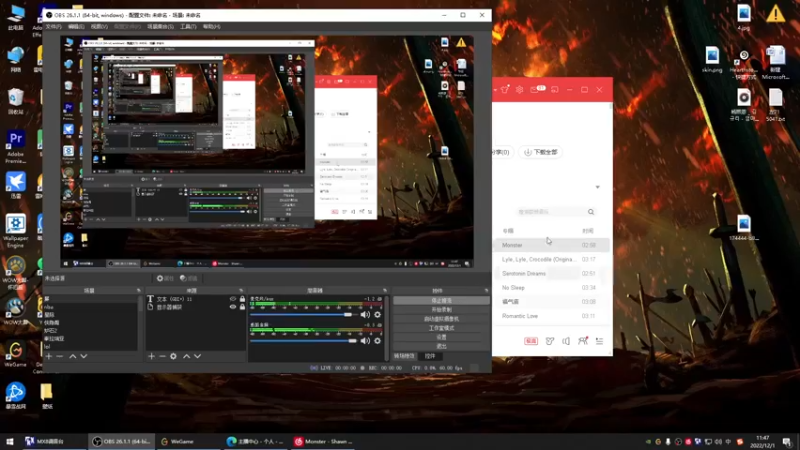This screenshot has height=450, width=800.
Task: Add a new scene with the plus icon
Action: (48, 356)
